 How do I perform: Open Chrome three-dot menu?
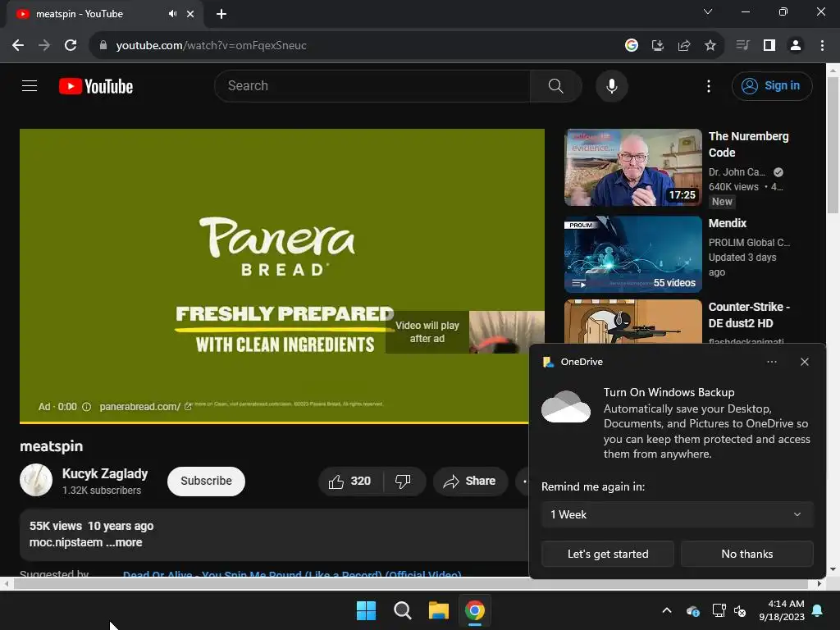(822, 46)
